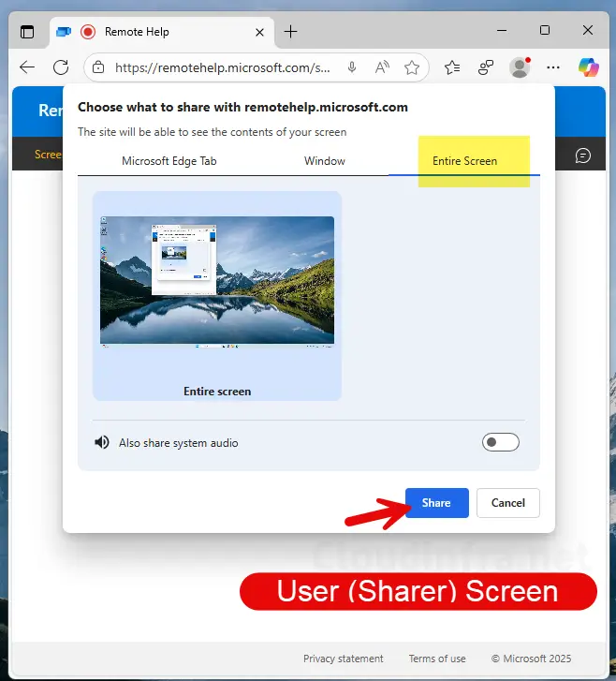Viewport: 616px width, 681px height.
Task: Enable Also share system audio toggle
Action: [x=500, y=442]
